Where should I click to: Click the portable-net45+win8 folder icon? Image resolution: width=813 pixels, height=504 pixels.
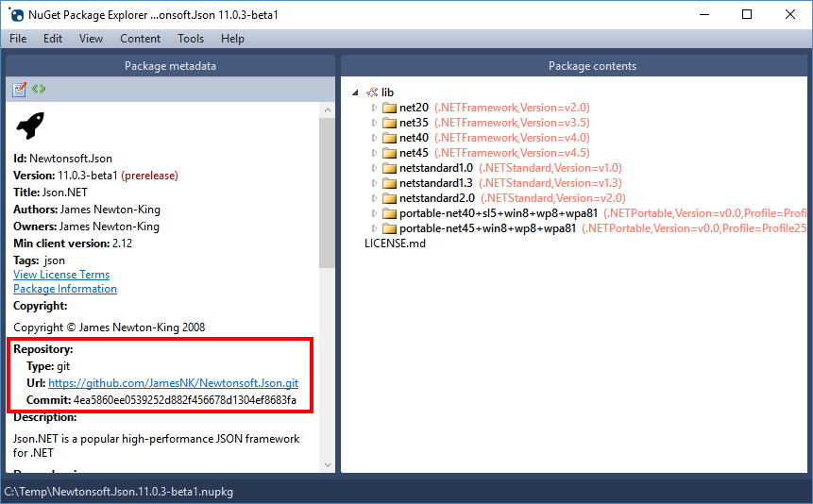(389, 228)
